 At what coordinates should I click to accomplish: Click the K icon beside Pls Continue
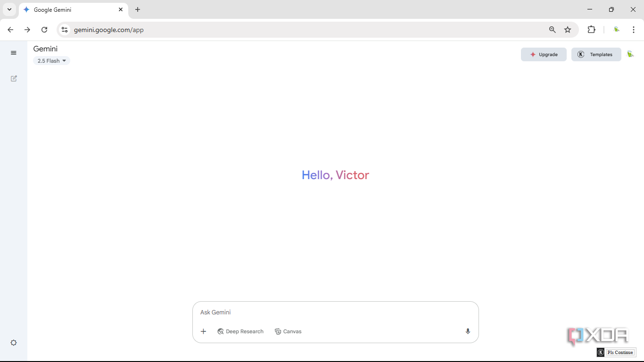click(x=601, y=353)
